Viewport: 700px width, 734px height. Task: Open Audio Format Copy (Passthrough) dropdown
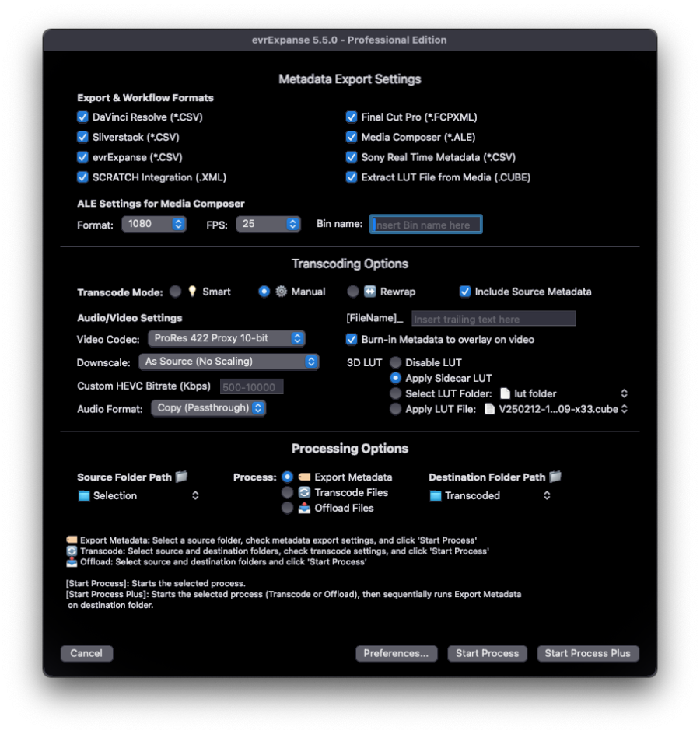pos(208,407)
